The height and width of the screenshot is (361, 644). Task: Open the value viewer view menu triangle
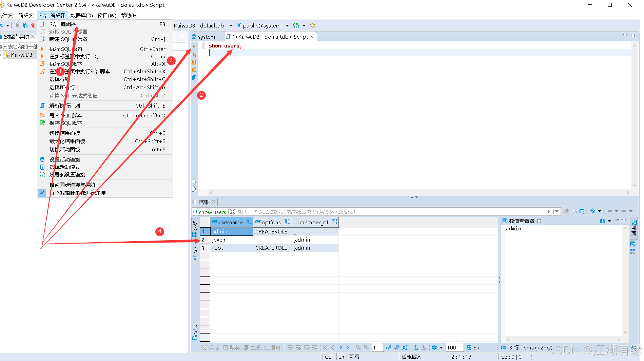[617, 220]
